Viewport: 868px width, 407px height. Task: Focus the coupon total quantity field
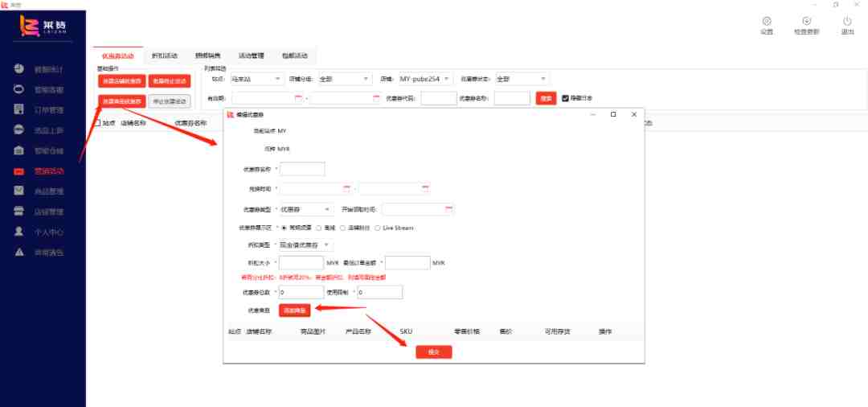click(x=301, y=292)
